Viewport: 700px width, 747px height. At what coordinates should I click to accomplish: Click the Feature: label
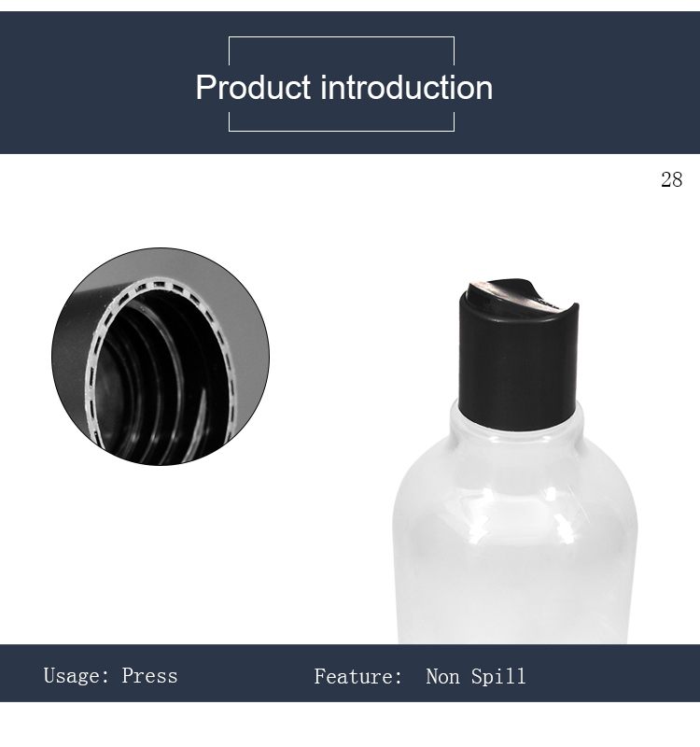[x=358, y=676]
